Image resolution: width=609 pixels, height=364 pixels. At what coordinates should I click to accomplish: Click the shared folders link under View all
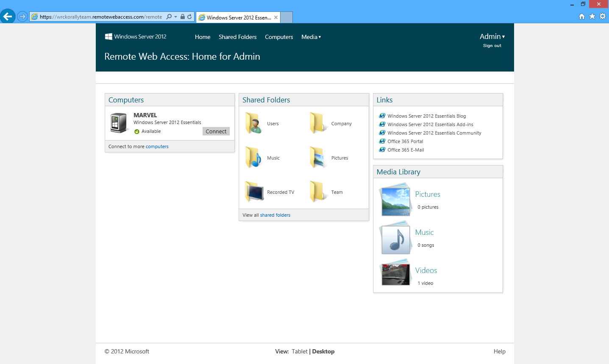[x=275, y=215]
